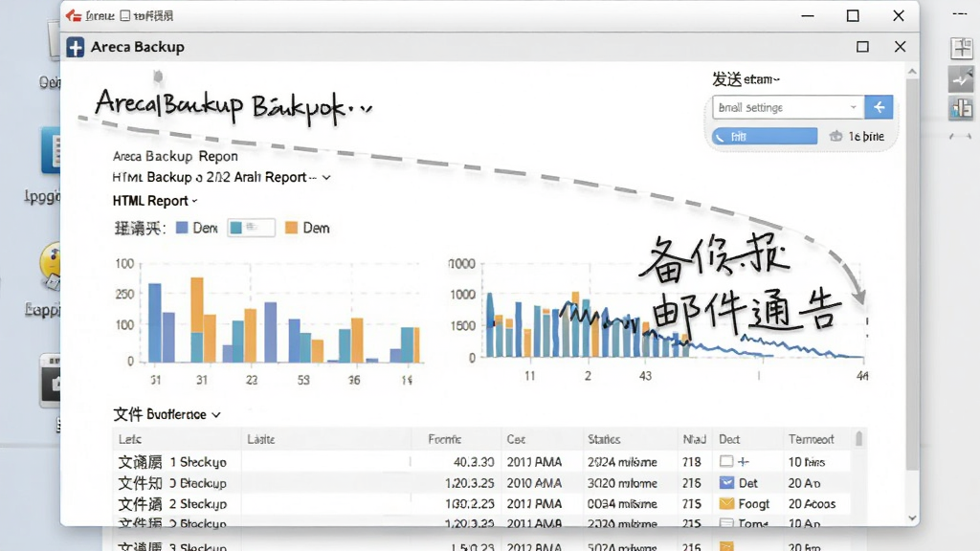
Task: Click the blue plus Areca Backup logo
Action: (x=76, y=48)
